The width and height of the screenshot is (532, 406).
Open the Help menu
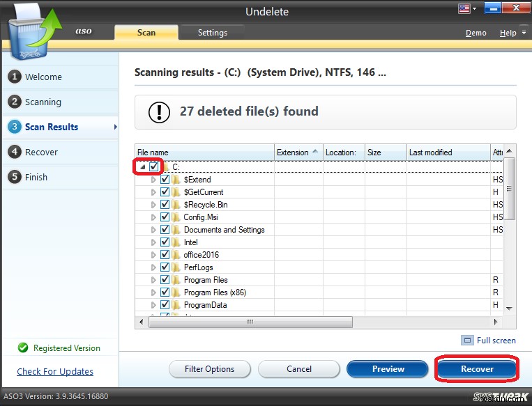tap(508, 33)
